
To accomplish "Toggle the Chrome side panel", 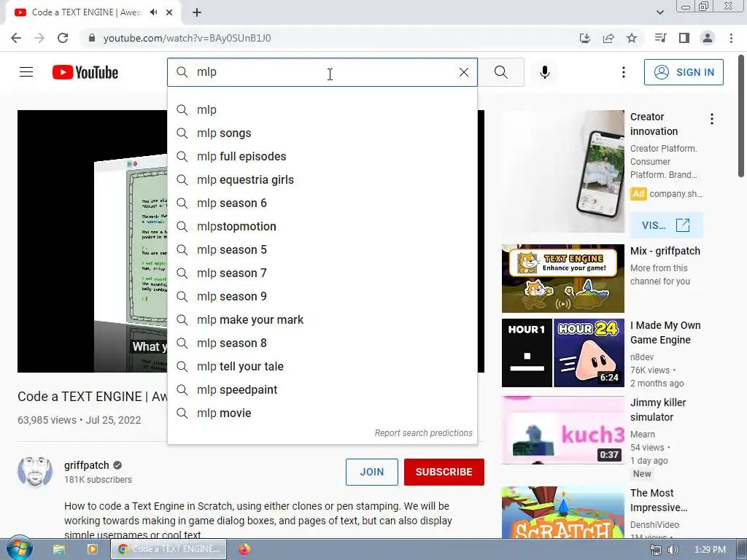I will (684, 38).
